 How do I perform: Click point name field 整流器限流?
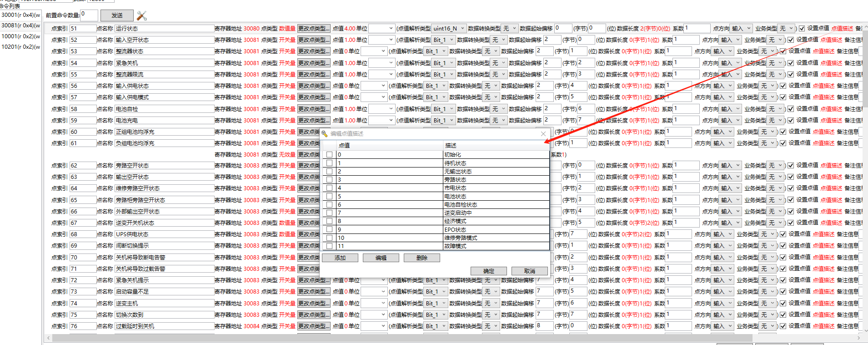[164, 74]
